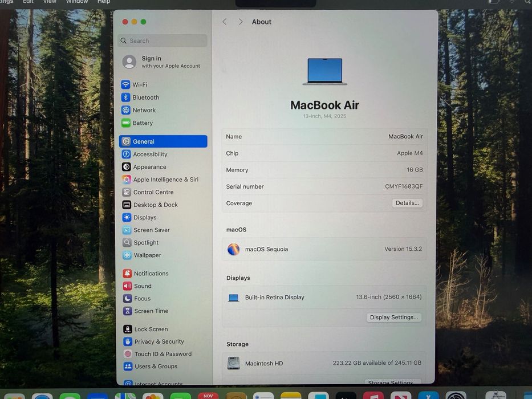Click the Macintosh HD drive icon
This screenshot has height=399, width=532.
[233, 363]
